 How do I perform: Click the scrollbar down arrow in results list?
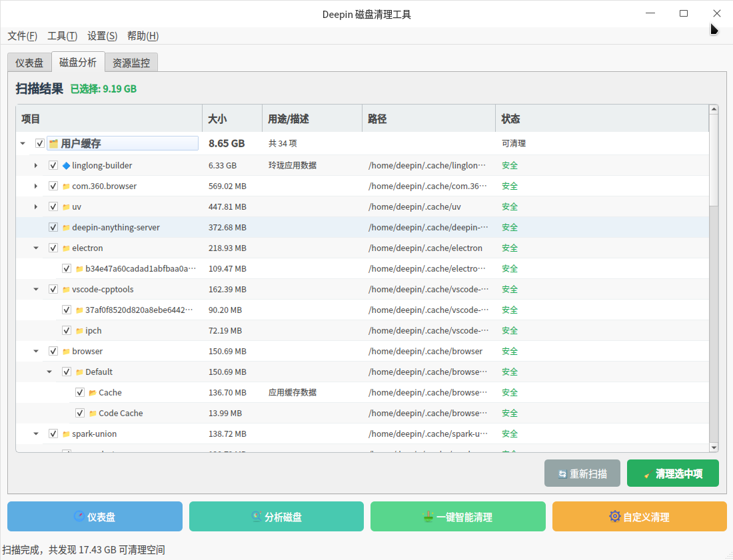point(714,447)
